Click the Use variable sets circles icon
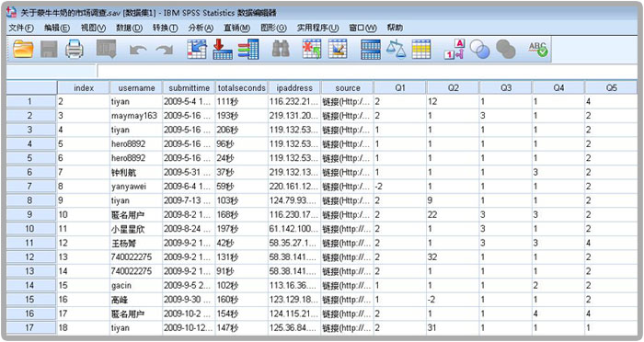Viewport: 644px width, 342px height. (x=479, y=50)
